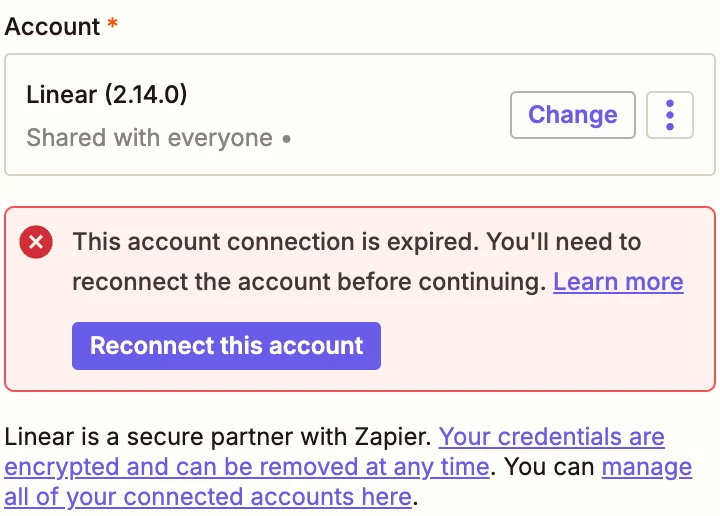Click the Linear secure partner with Zapier text
Viewport: 720px width, 516px height.
[218, 436]
